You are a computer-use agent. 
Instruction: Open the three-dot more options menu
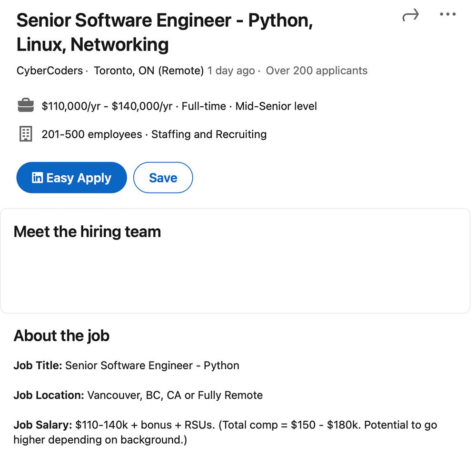coord(447,15)
